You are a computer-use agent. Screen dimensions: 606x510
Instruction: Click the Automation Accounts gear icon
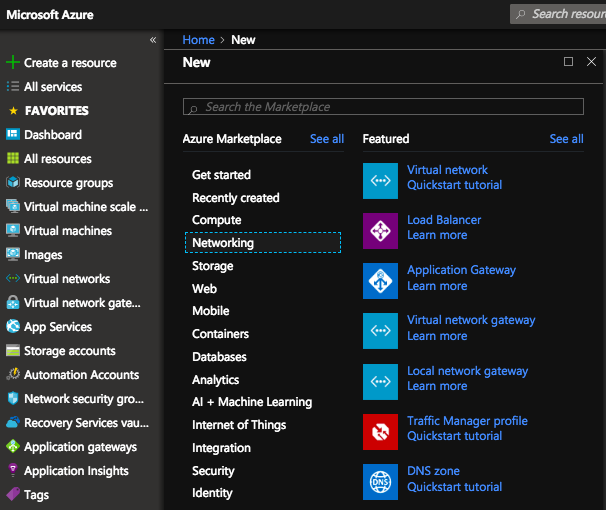(x=13, y=374)
